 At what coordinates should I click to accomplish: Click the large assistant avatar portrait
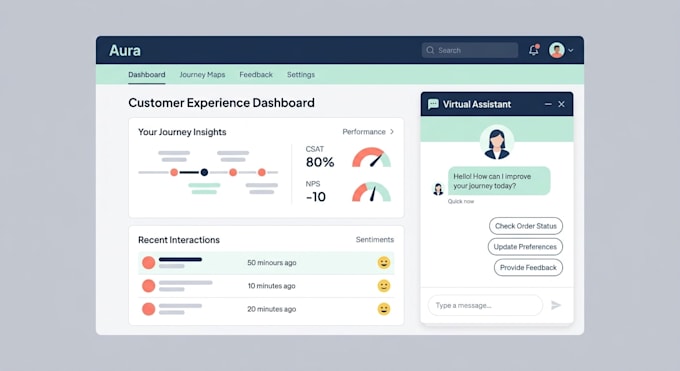(x=497, y=142)
